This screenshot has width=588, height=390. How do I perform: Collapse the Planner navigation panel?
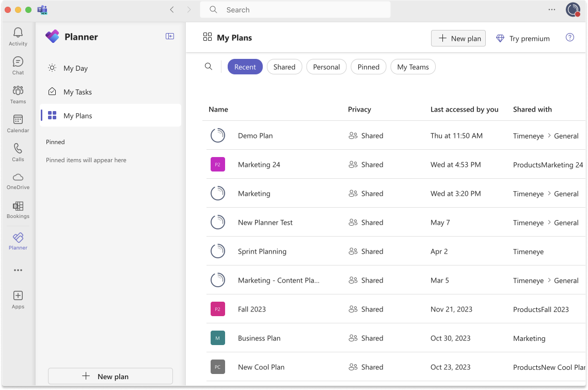pos(170,36)
